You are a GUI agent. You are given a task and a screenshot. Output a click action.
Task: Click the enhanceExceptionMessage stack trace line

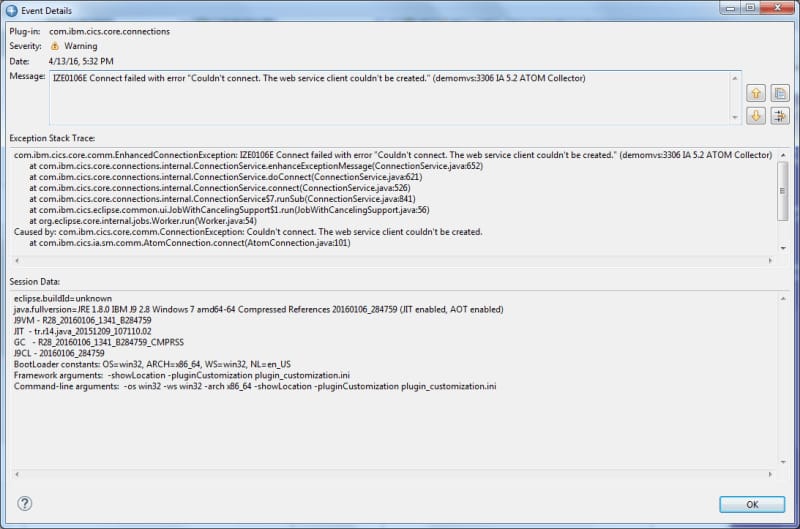coord(256,166)
